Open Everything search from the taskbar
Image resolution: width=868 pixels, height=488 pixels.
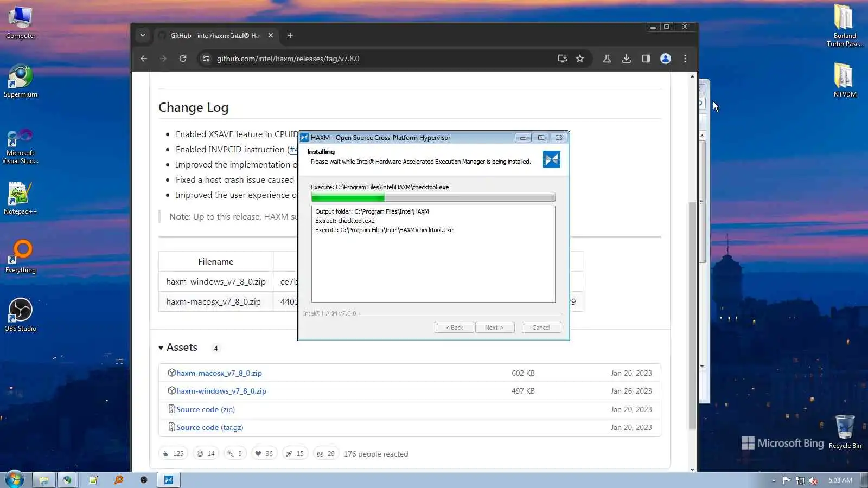[118, 480]
